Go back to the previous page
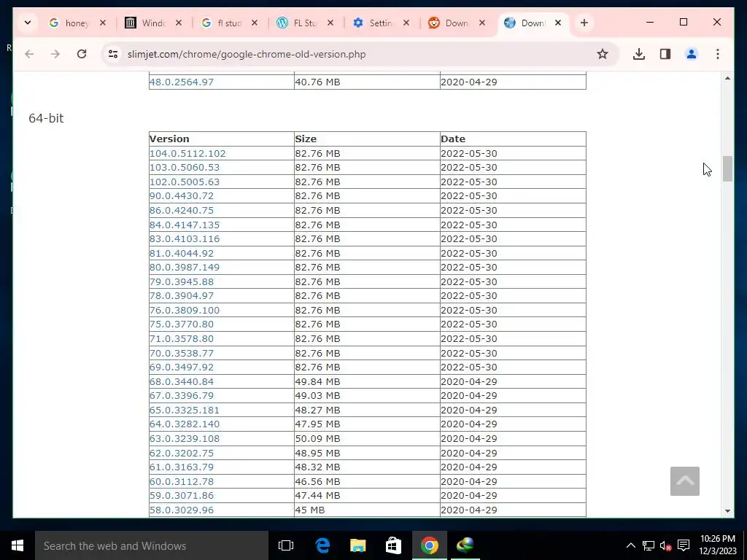Viewport: 747px width, 560px height. pyautogui.click(x=29, y=54)
